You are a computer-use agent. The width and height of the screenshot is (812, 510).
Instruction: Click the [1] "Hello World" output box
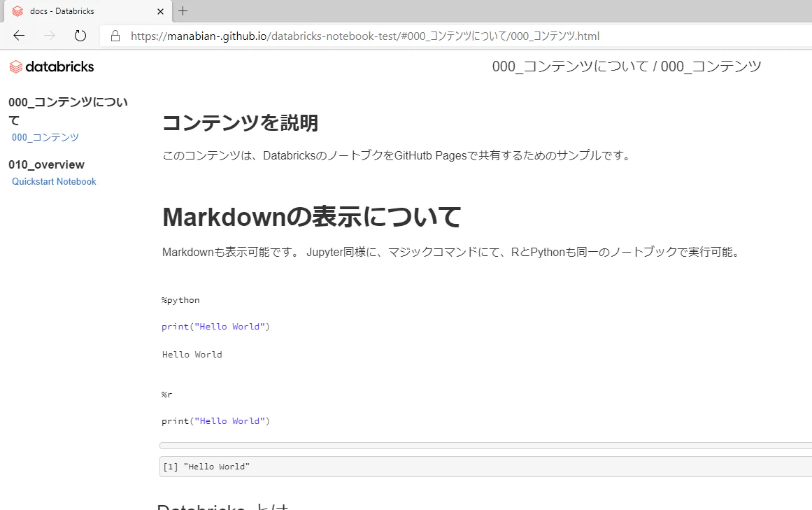click(486, 467)
